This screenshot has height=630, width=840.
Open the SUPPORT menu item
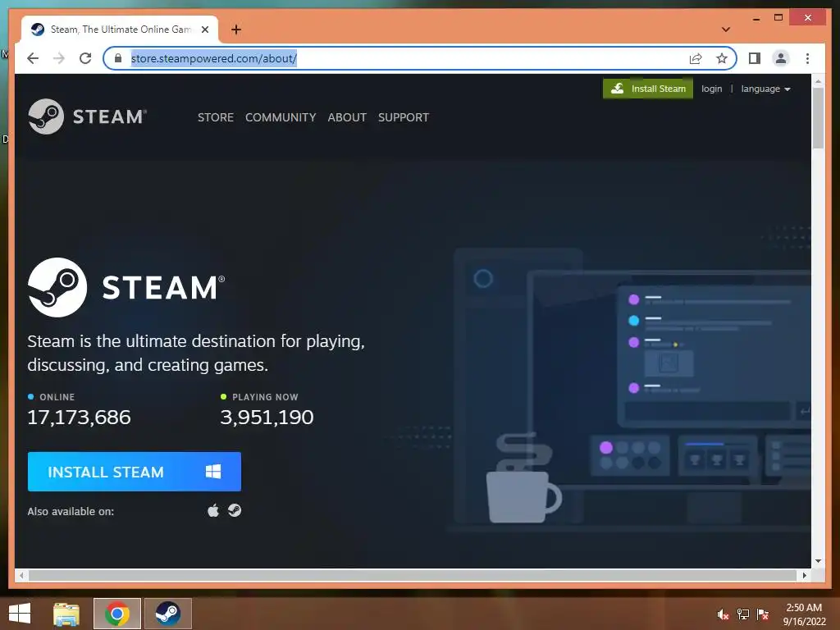pyautogui.click(x=404, y=117)
